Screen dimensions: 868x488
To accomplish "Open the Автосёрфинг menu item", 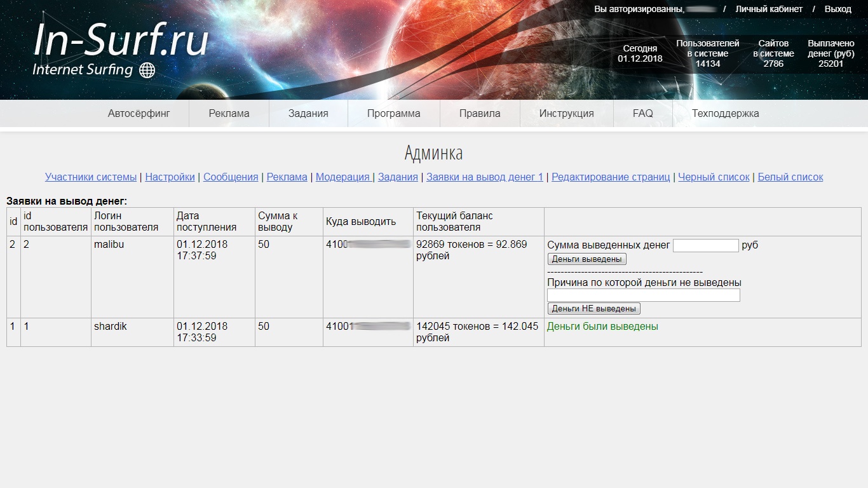I will pos(139,114).
